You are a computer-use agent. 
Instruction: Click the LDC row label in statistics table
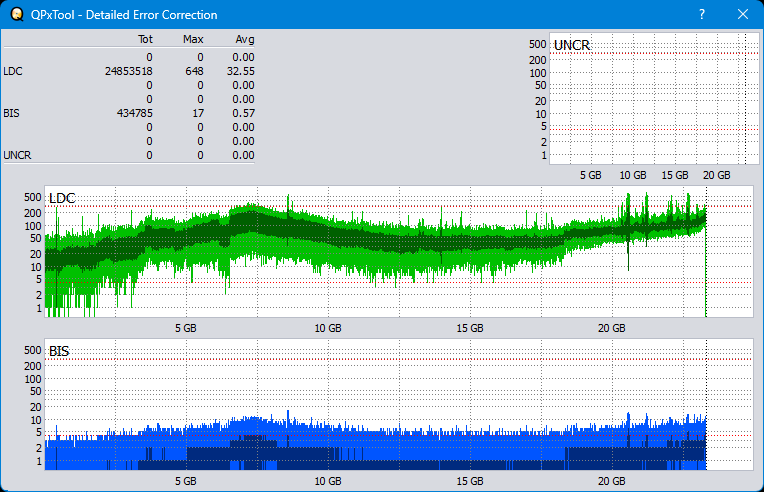click(x=12, y=71)
